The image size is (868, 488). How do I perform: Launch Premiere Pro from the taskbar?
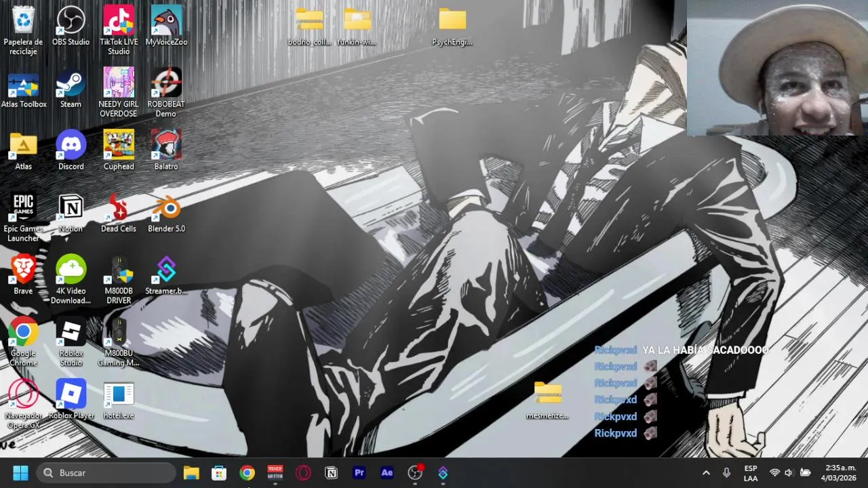[359, 472]
